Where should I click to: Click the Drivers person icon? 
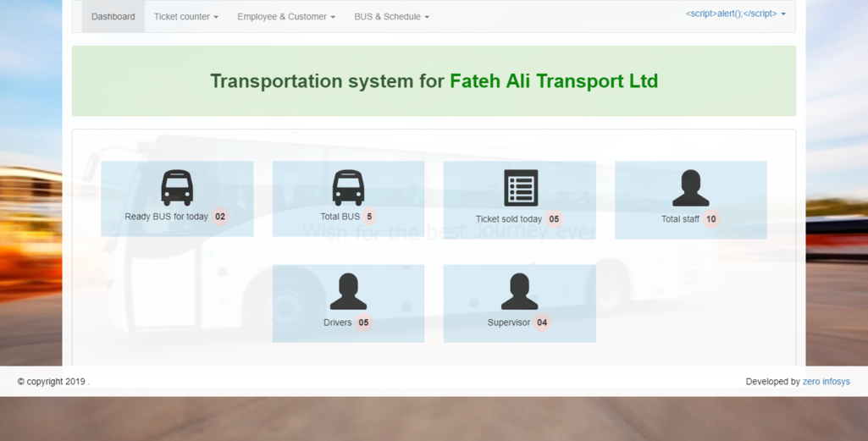tap(348, 292)
